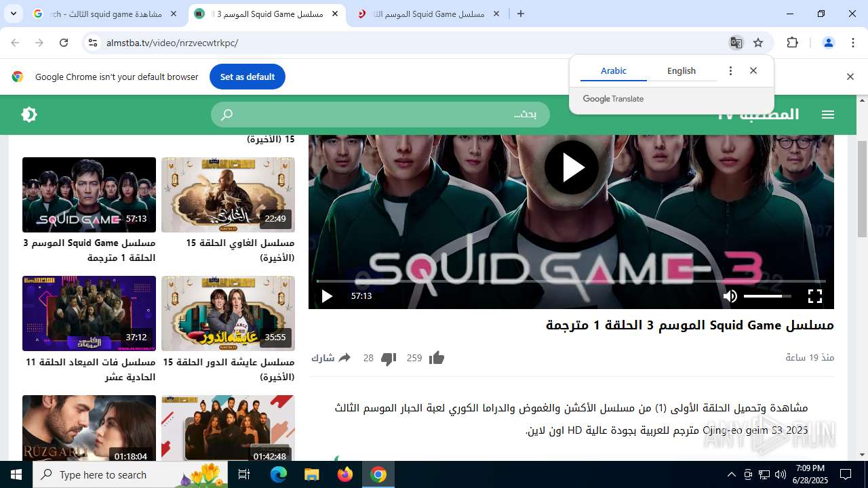Open Chrome extensions puzzle icon

[x=793, y=43]
